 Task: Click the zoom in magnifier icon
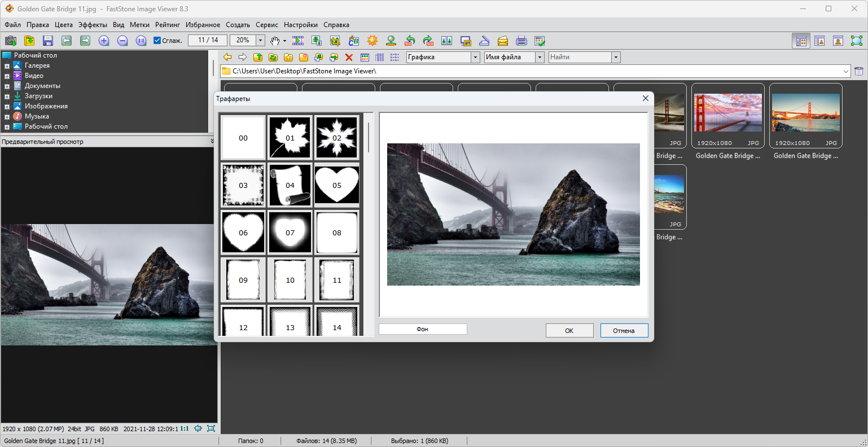click(x=104, y=41)
